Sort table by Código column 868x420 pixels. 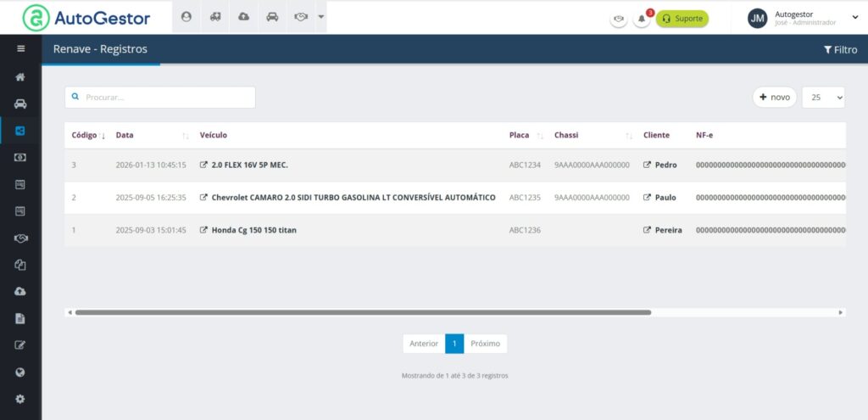point(88,136)
